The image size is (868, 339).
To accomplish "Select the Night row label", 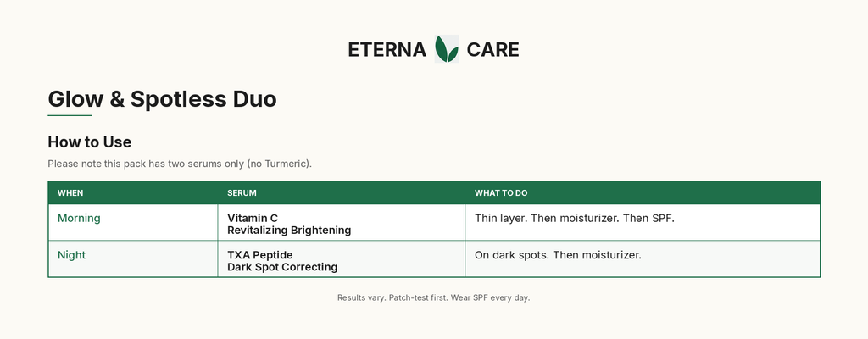I will (x=71, y=255).
